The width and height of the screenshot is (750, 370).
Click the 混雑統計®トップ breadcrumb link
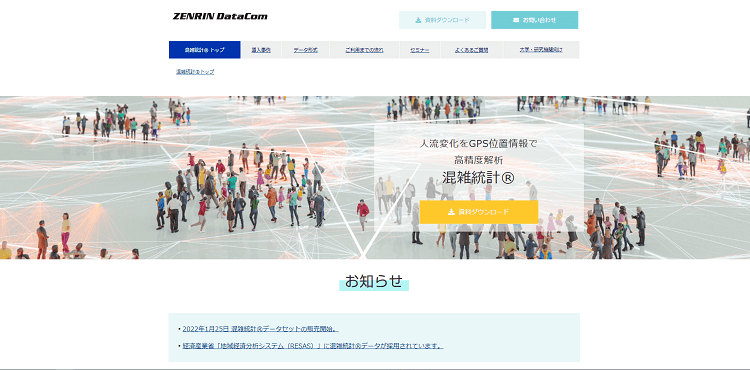click(195, 72)
